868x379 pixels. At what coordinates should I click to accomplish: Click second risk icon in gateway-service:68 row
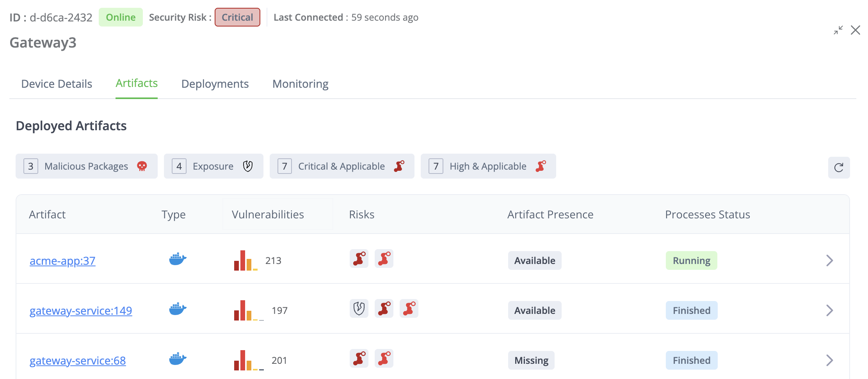(x=384, y=359)
